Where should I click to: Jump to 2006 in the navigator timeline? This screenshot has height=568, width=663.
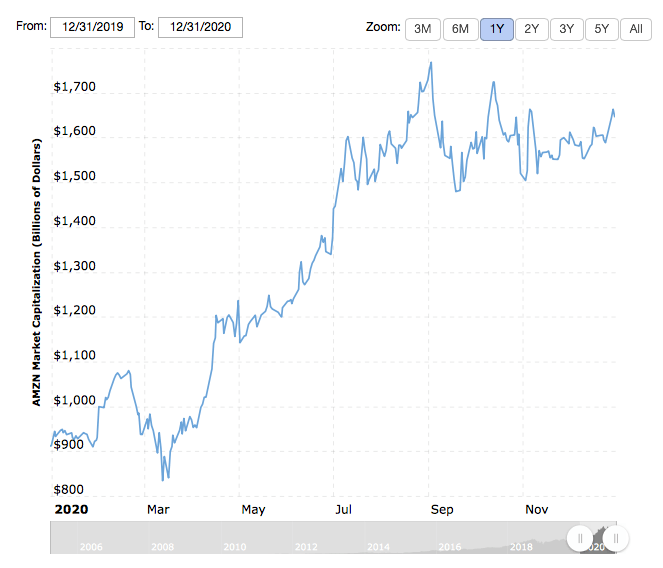tap(90, 547)
